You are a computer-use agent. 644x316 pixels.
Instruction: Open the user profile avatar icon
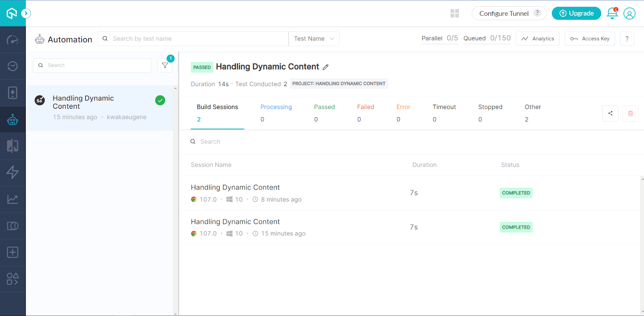tap(630, 13)
